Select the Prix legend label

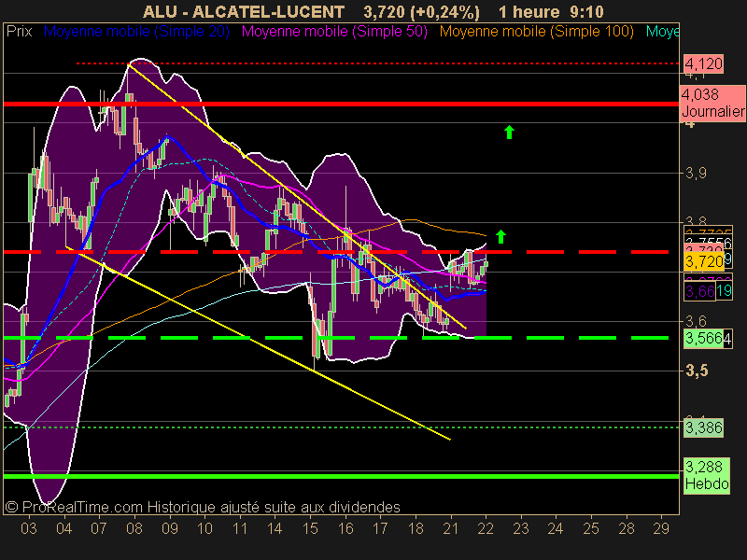pyautogui.click(x=19, y=32)
